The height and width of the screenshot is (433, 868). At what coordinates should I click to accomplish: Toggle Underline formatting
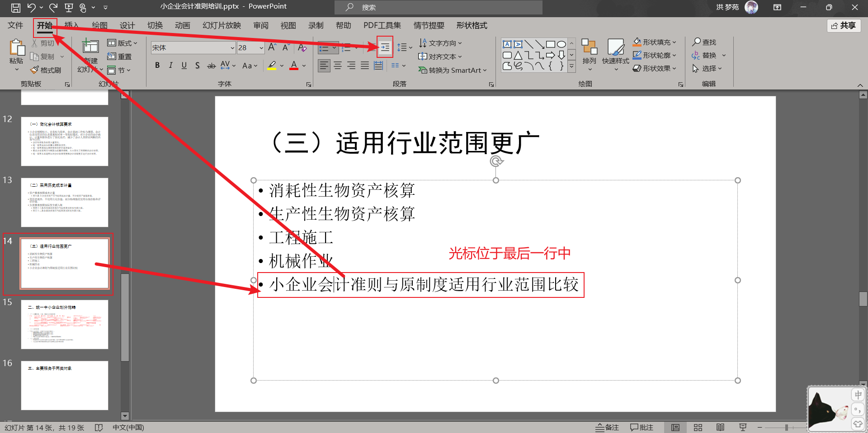(x=184, y=66)
